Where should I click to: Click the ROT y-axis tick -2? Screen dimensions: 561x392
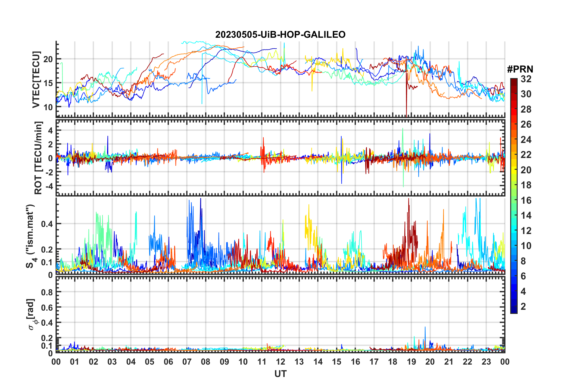point(49,172)
